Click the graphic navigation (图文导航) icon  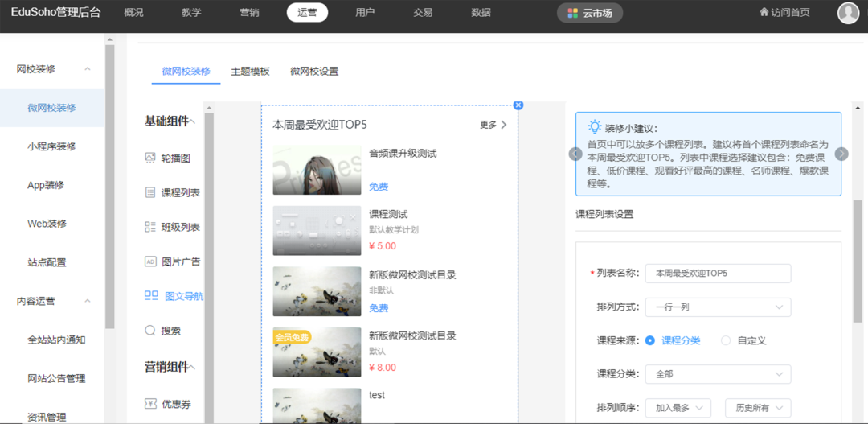point(151,296)
